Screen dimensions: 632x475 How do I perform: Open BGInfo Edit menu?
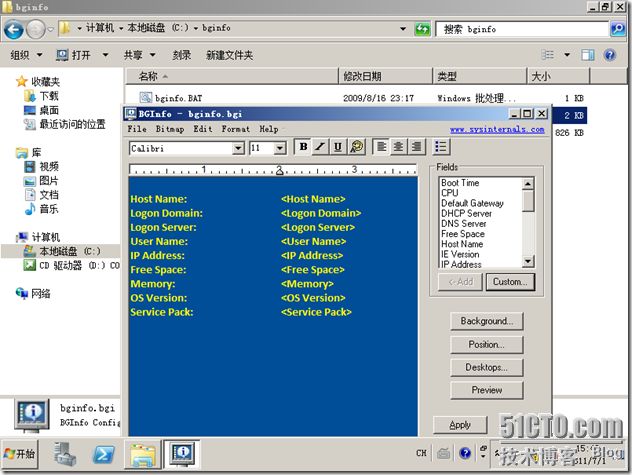tap(203, 129)
